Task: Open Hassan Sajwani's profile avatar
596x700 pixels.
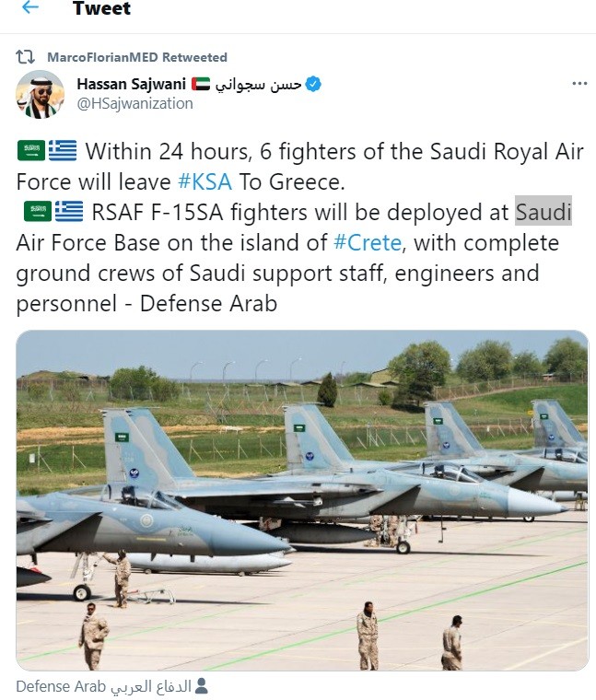Action: tap(41, 94)
